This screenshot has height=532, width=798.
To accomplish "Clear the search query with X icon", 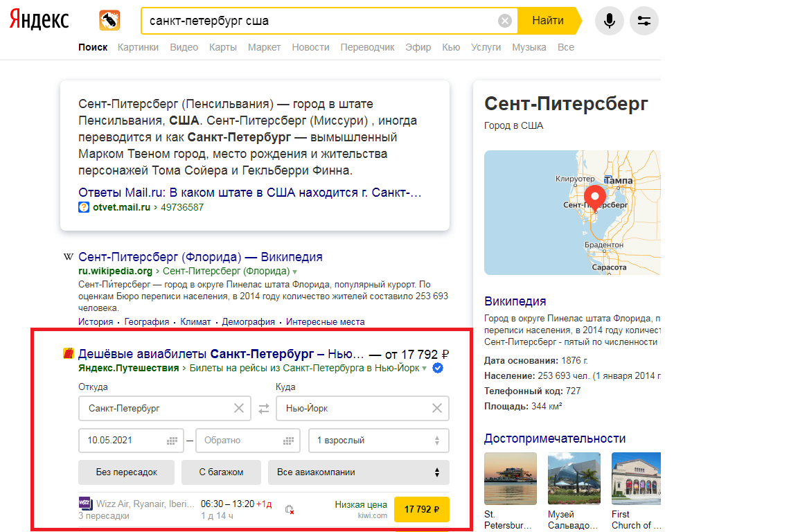I will click(504, 21).
